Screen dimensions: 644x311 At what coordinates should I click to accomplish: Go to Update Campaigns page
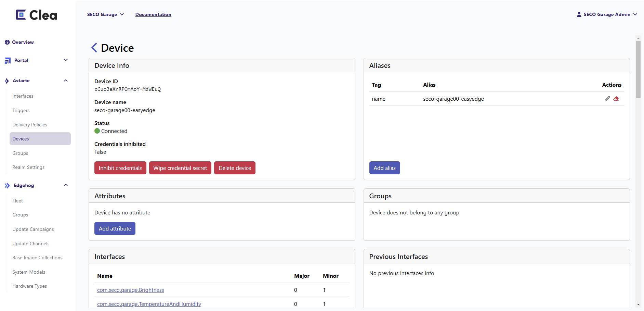tap(33, 229)
